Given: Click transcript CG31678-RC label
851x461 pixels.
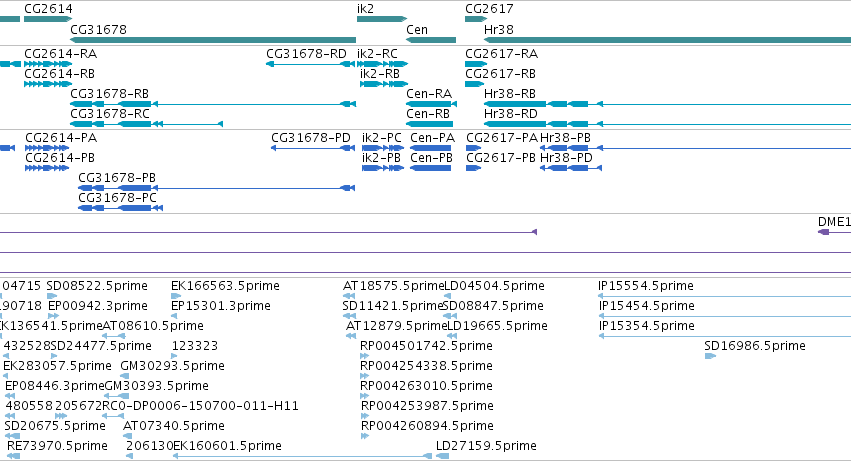Looking at the screenshot, I should click(110, 114).
